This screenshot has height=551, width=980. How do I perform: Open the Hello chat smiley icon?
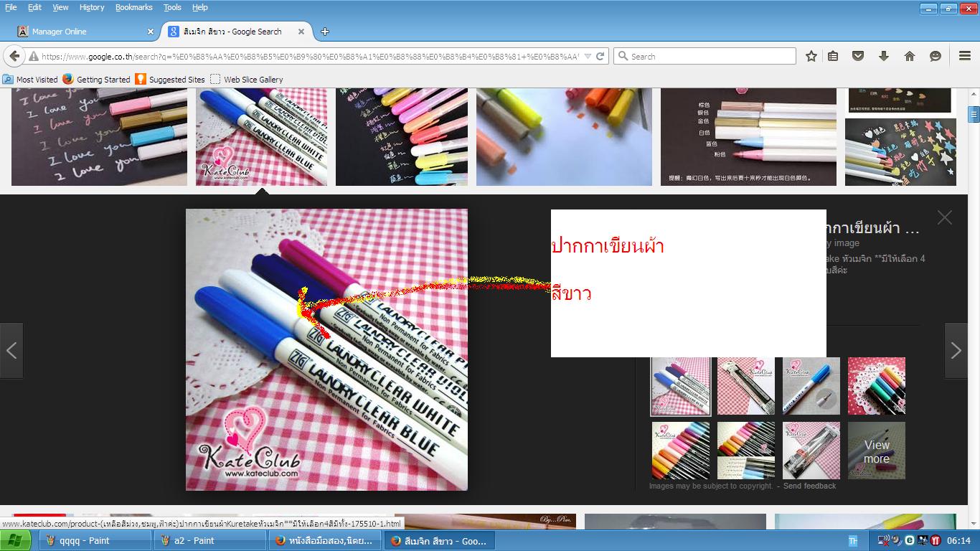[x=936, y=56]
